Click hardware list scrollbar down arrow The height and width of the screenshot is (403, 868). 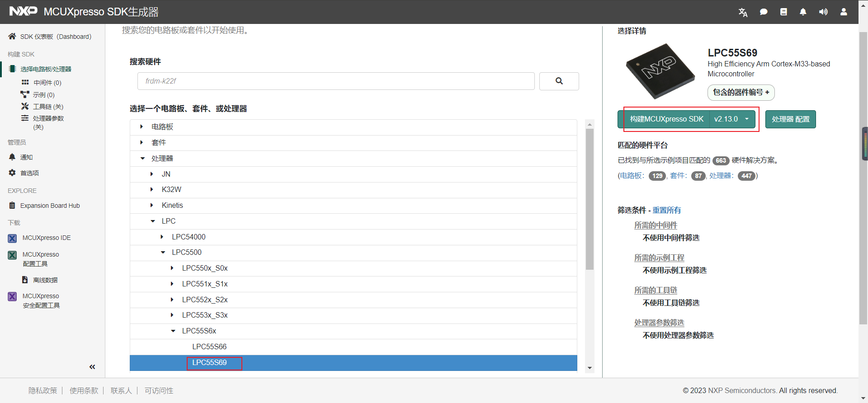point(590,368)
